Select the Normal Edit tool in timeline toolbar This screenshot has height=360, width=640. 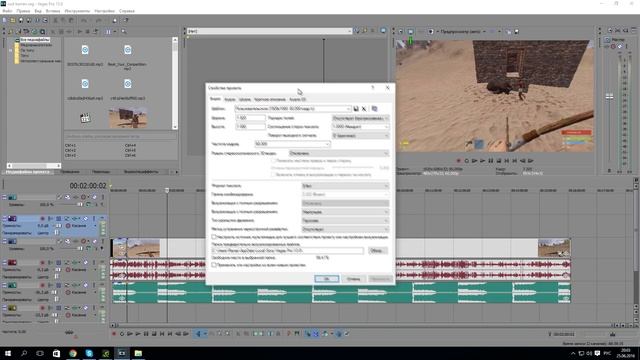(198, 334)
